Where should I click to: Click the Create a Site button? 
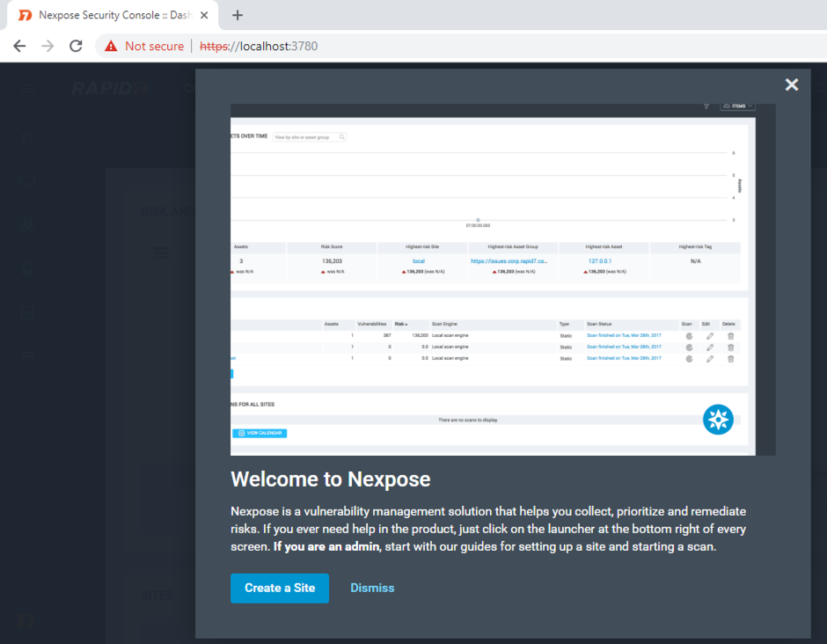(280, 588)
